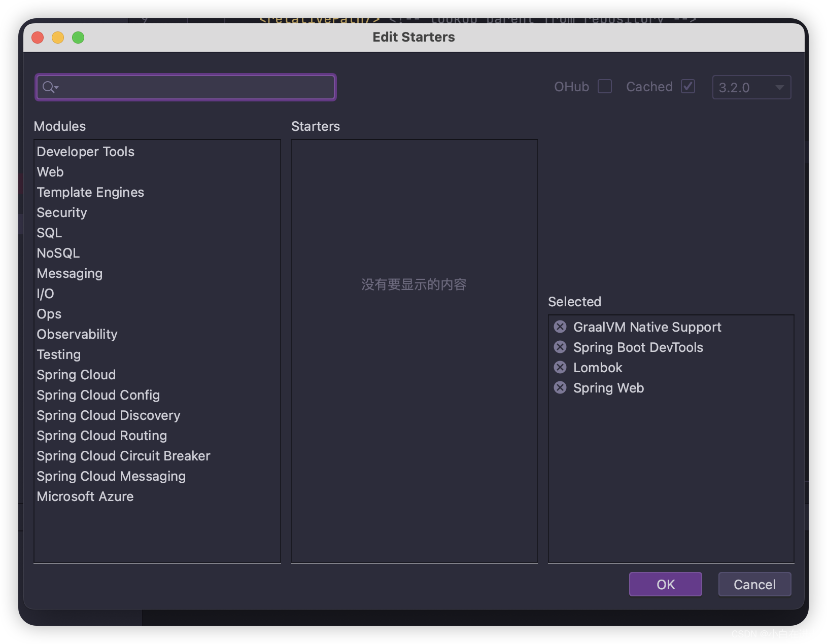
Task: Remove Spring Web from Selected list
Action: [560, 387]
